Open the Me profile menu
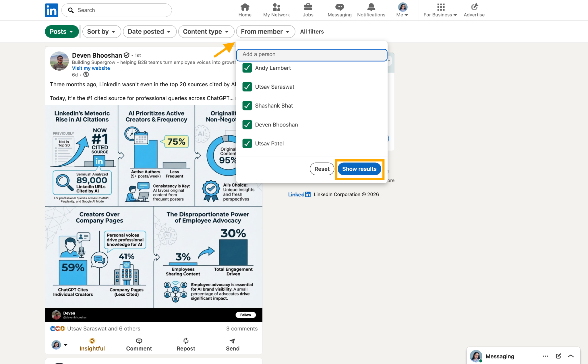588x364 pixels. click(x=403, y=10)
